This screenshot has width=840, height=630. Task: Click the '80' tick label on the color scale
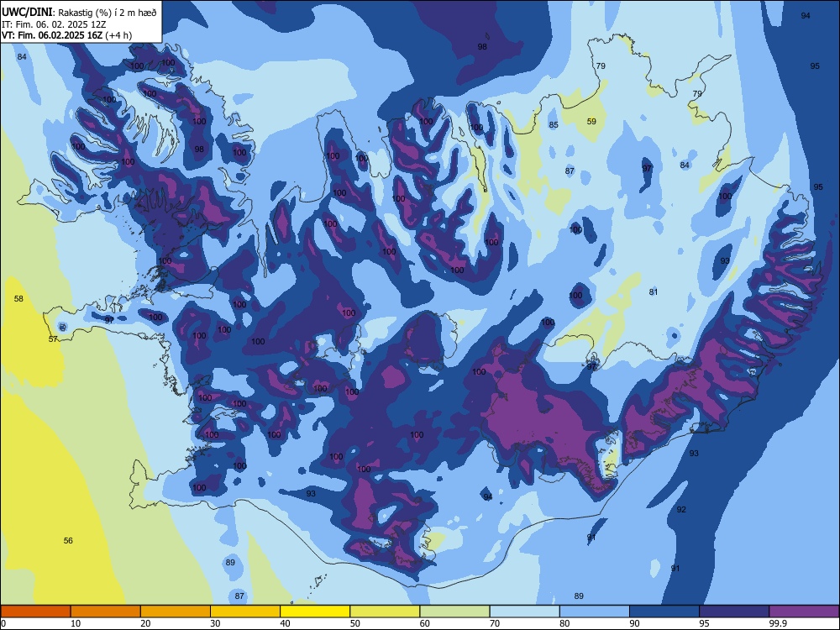564,623
